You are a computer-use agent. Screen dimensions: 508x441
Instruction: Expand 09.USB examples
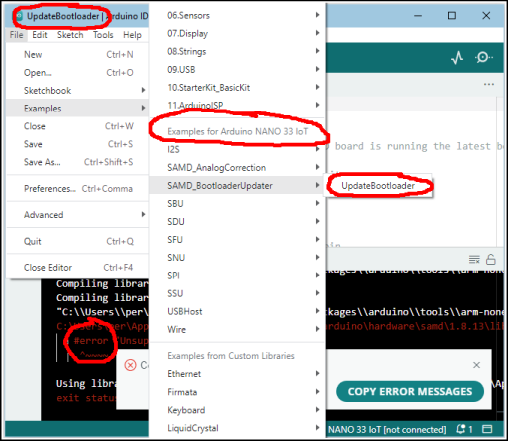pyautogui.click(x=237, y=69)
